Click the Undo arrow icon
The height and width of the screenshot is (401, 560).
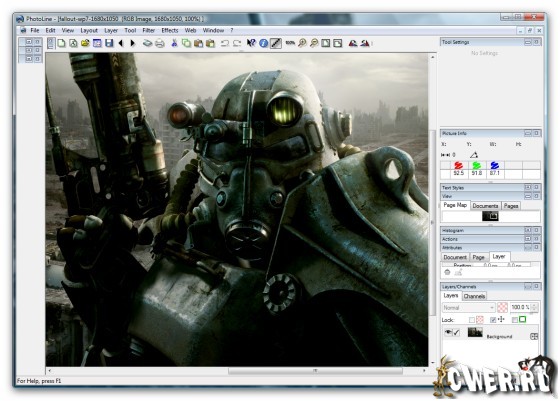click(225, 44)
